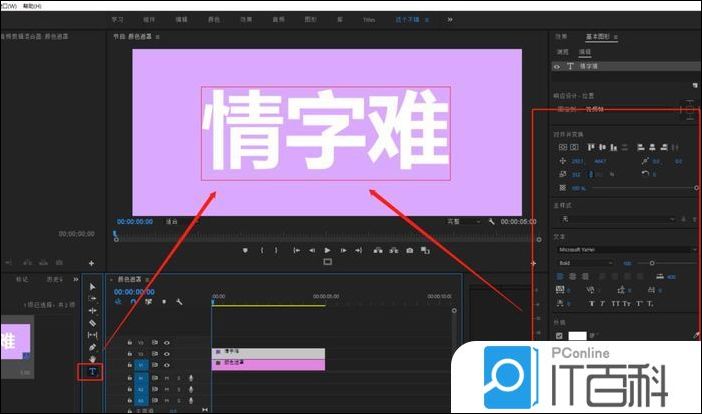Viewport: 702px width, 414px height.
Task: Select the pink color matte clip in timeline
Action: click(x=268, y=365)
